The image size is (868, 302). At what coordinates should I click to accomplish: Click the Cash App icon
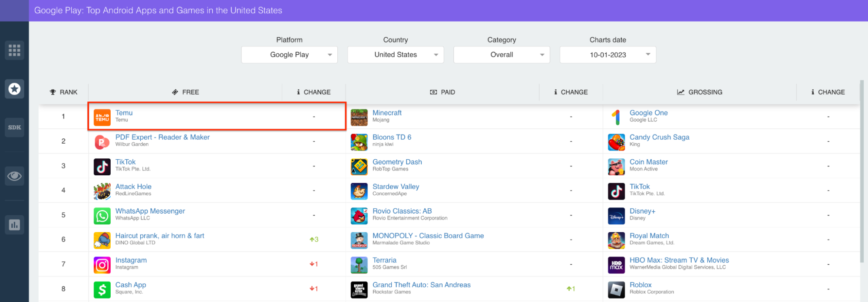click(x=102, y=289)
